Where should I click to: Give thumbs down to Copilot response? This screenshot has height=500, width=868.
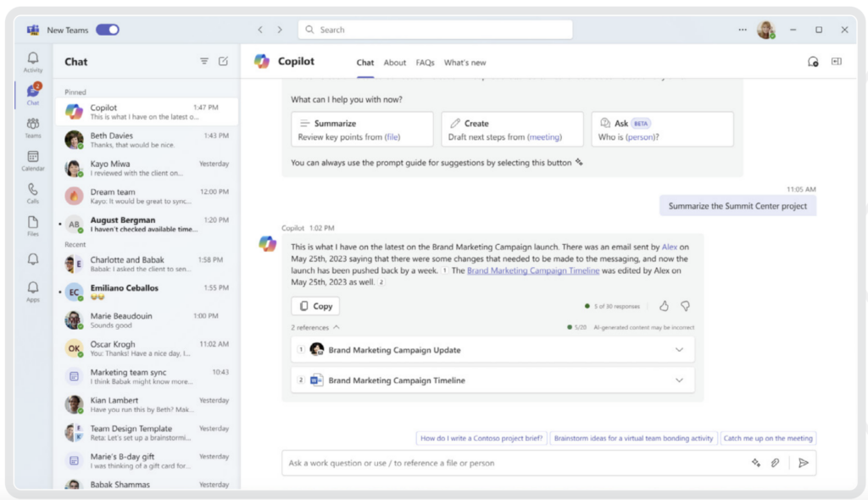[x=685, y=306]
